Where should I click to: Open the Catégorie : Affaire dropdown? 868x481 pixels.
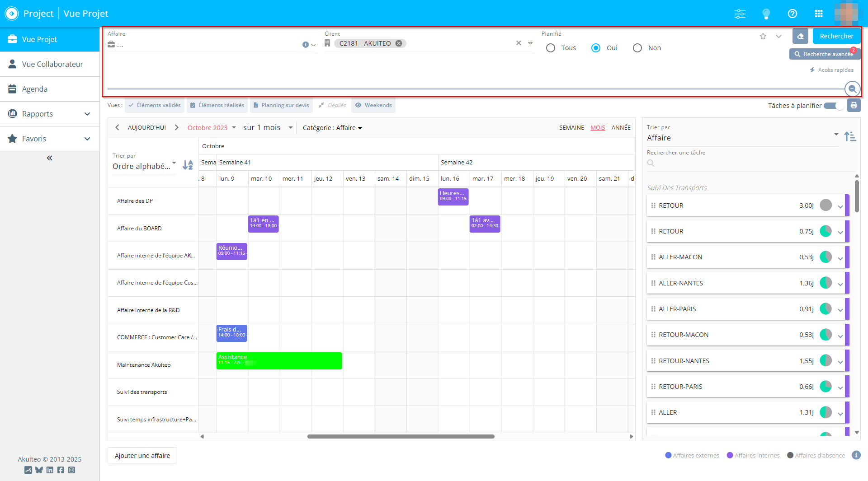(332, 128)
